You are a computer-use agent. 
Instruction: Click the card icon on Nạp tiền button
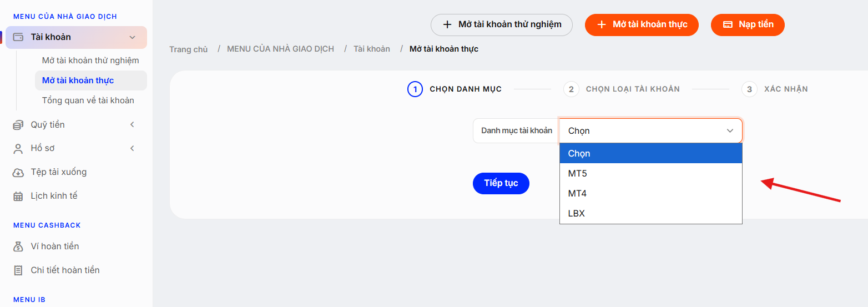point(728,25)
